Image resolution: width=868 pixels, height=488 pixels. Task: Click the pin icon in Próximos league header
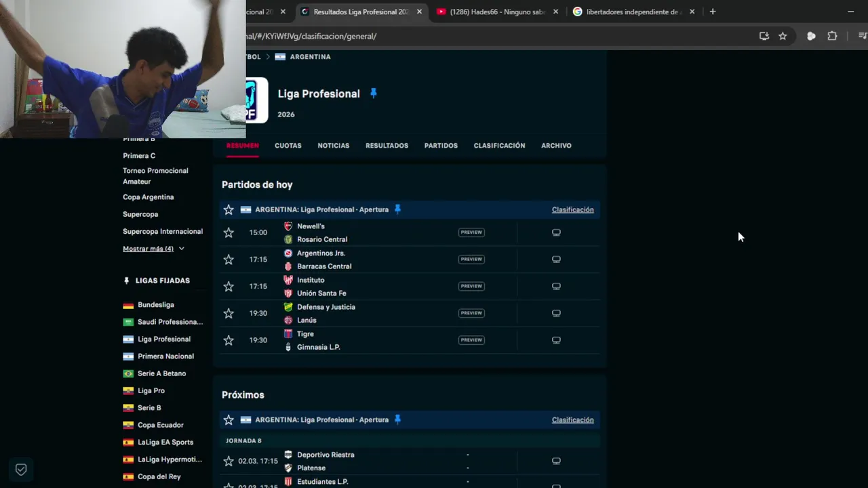coord(397,420)
